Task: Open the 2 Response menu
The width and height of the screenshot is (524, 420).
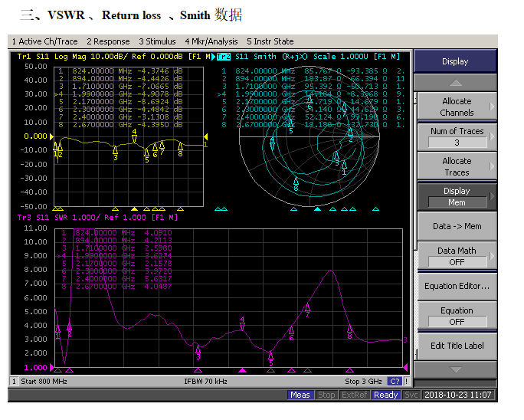Action: (x=108, y=41)
